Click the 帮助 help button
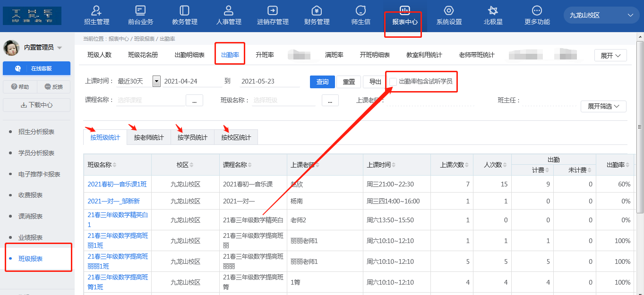Screen dimensions: 644x295 pyautogui.click(x=19, y=87)
